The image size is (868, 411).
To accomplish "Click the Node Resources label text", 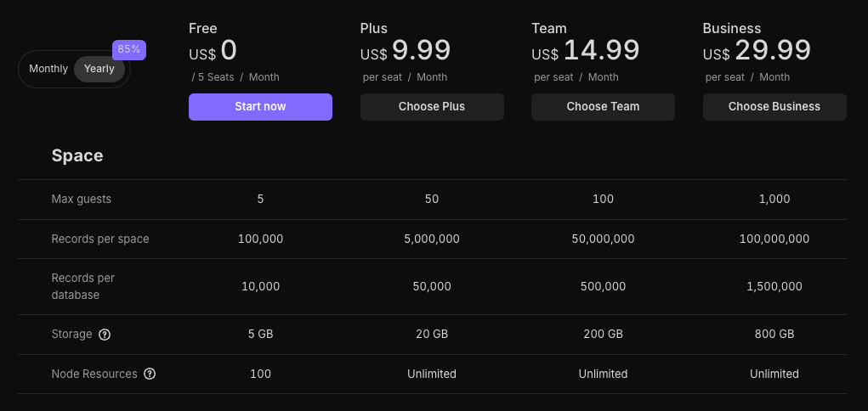I will (x=94, y=374).
